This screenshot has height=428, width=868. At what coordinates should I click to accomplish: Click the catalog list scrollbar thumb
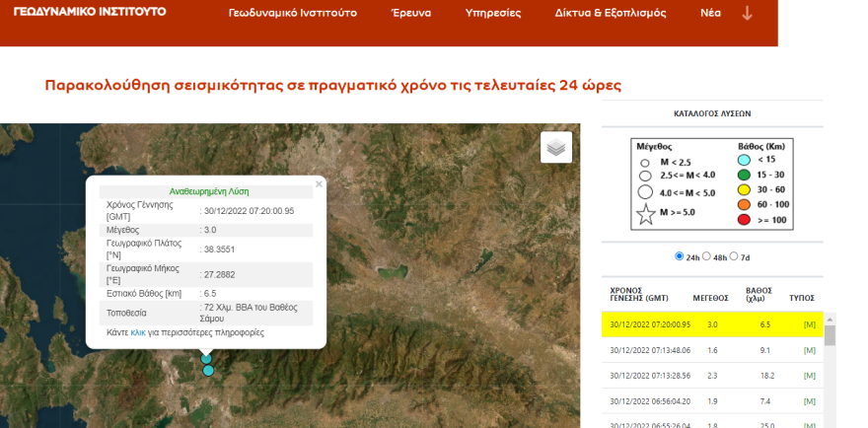point(830,335)
